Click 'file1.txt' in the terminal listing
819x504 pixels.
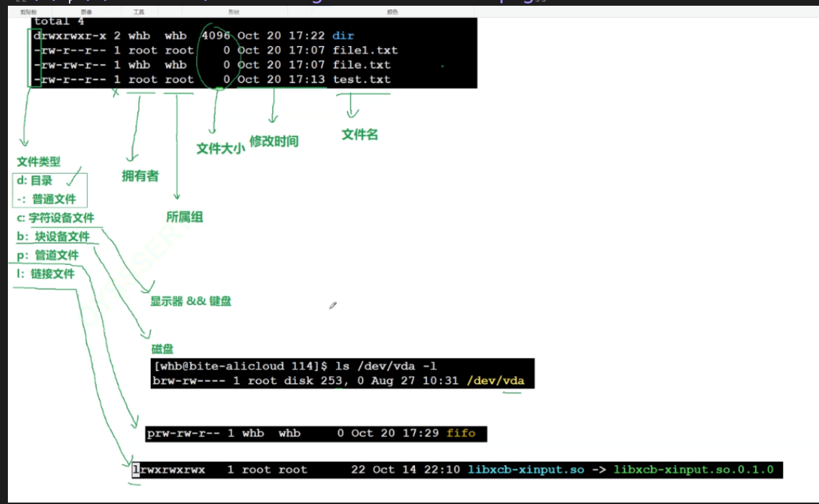[x=365, y=50]
